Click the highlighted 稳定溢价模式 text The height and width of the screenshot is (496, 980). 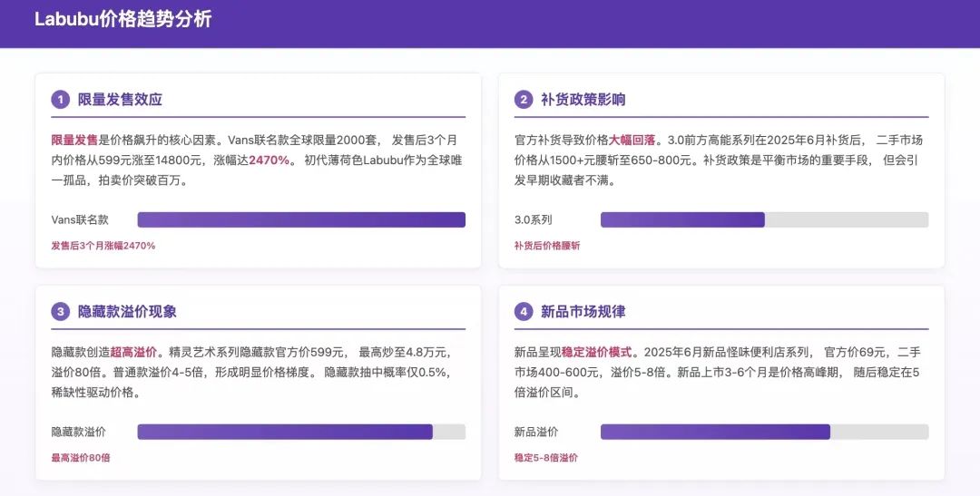coord(597,353)
